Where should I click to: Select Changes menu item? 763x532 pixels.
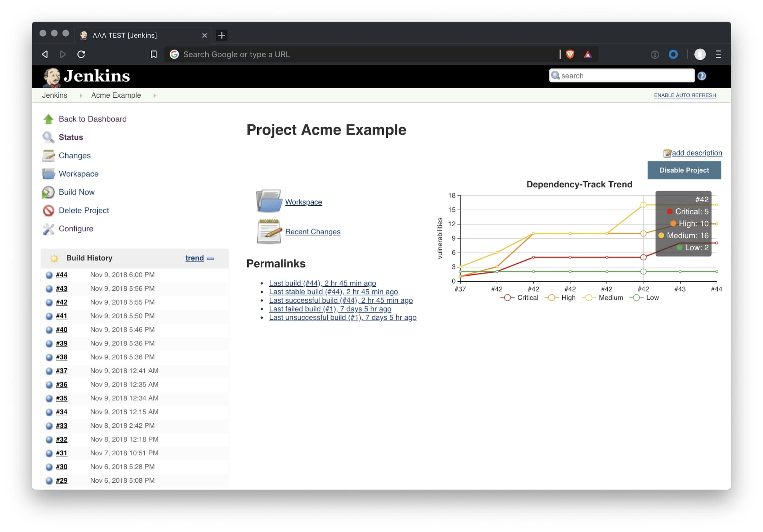pos(74,155)
